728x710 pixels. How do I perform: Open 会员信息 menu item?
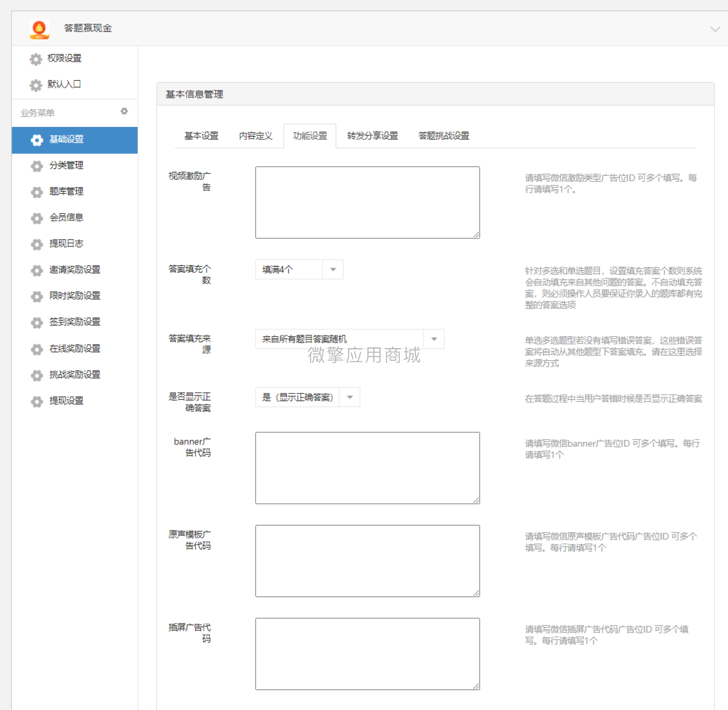point(67,217)
